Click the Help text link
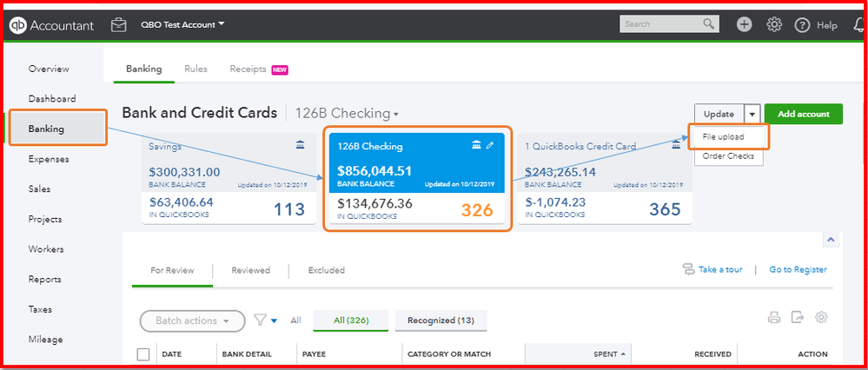This screenshot has width=868, height=370. click(827, 25)
